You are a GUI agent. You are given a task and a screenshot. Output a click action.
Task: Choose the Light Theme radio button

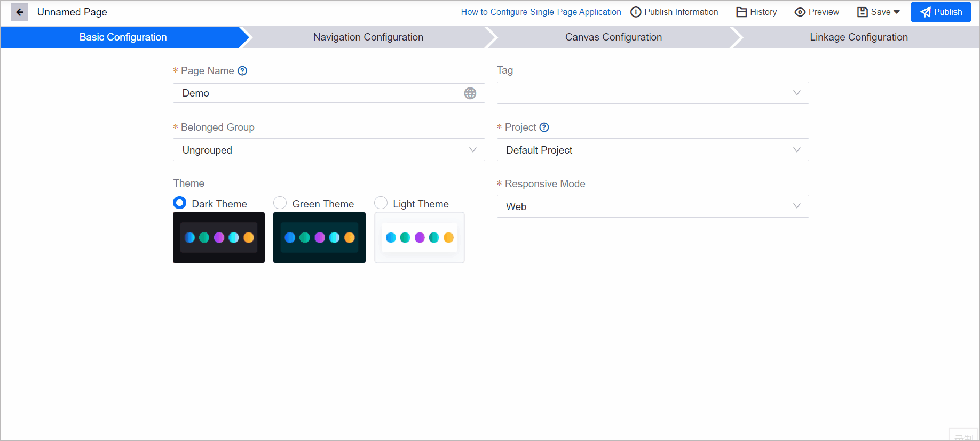coord(381,203)
